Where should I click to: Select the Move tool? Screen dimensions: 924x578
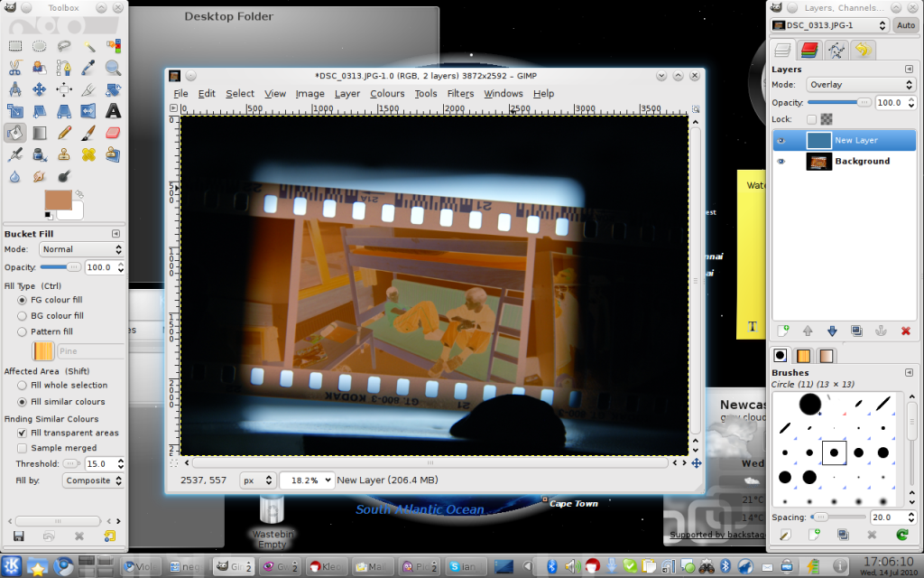click(x=40, y=89)
